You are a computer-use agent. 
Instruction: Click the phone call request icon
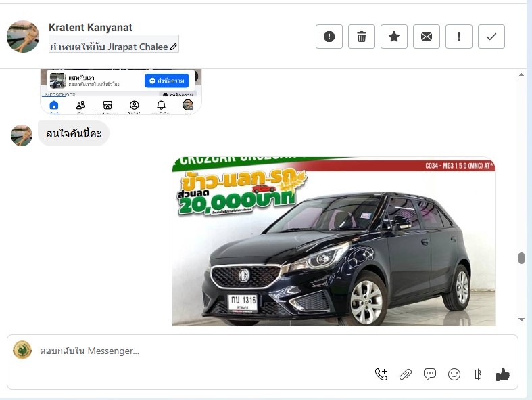pyautogui.click(x=381, y=374)
